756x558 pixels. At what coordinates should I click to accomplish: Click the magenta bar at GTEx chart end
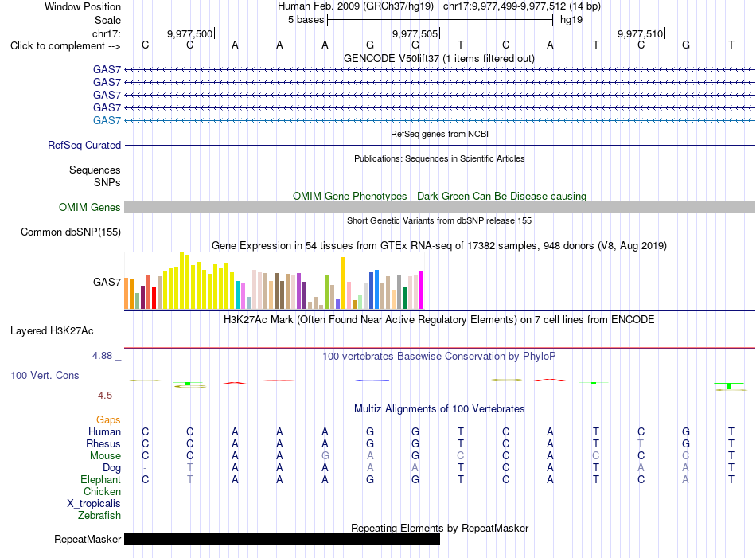point(421,290)
